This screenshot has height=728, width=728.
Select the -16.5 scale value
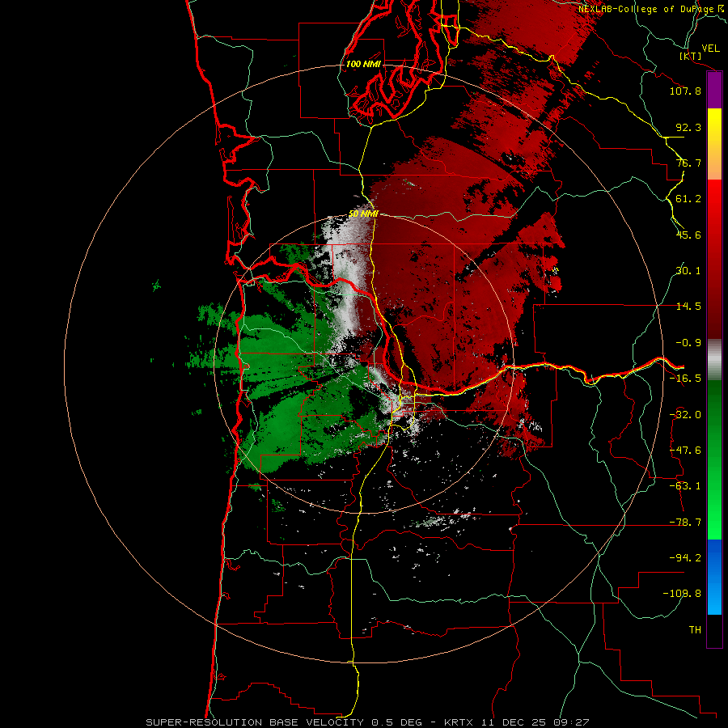click(x=685, y=379)
